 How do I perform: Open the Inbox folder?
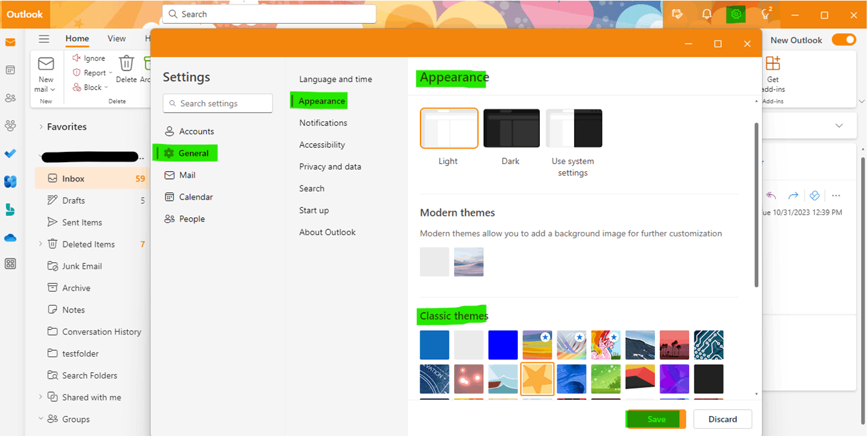[x=91, y=179]
